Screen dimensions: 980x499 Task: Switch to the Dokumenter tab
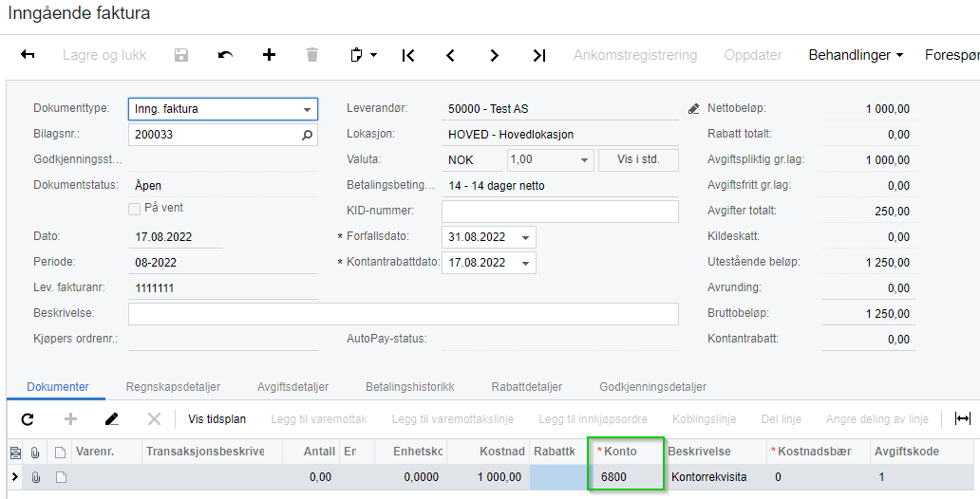pos(58,387)
